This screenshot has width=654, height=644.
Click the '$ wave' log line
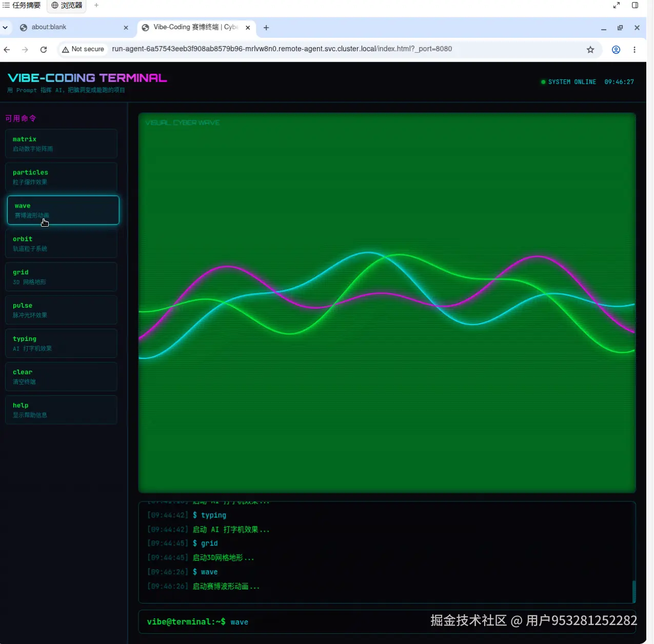pos(205,572)
